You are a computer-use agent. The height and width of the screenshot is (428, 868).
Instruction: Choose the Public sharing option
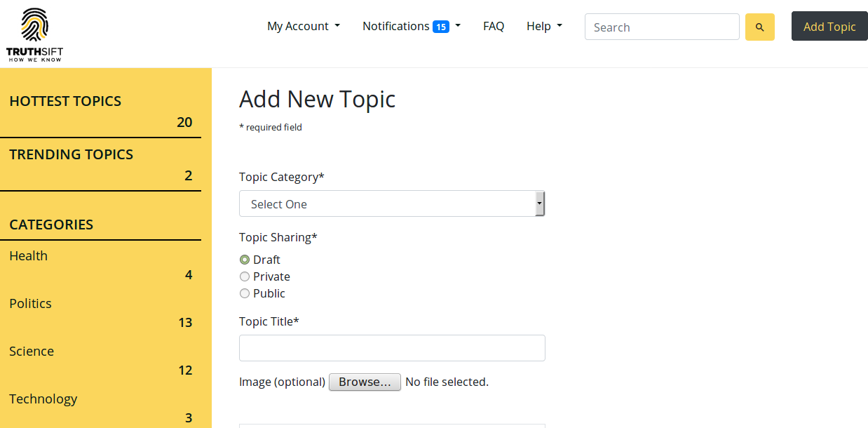(245, 293)
